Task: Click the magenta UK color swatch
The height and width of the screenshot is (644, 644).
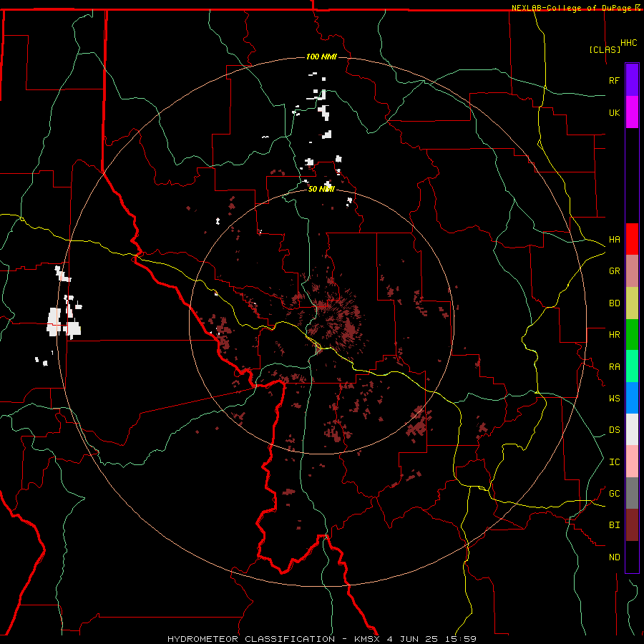Action: 632,112
